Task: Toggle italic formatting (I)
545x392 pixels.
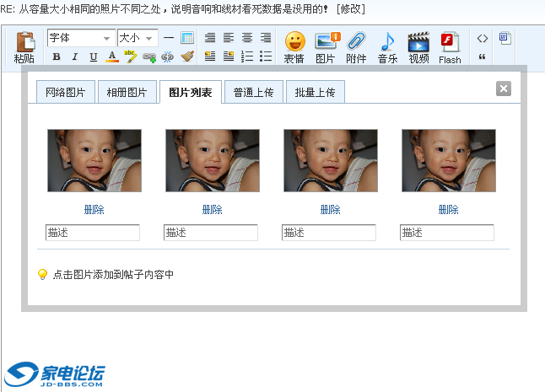Action: coord(75,56)
